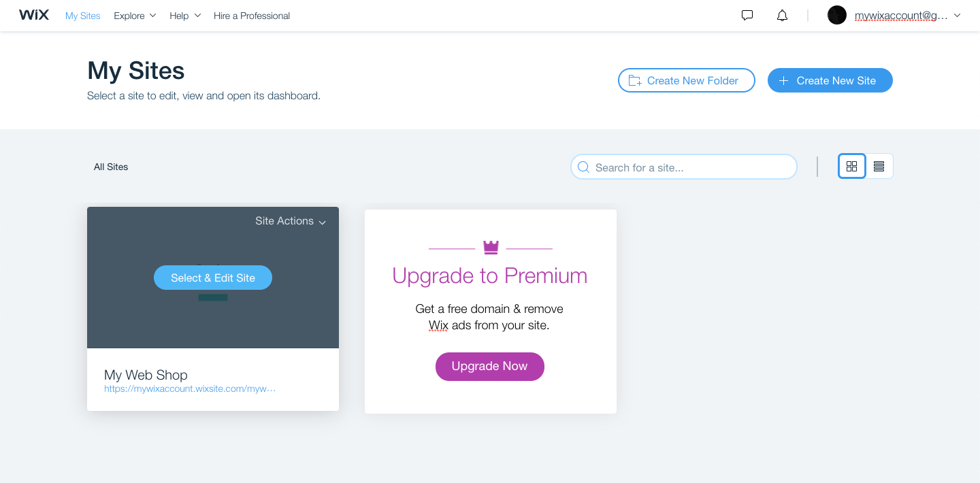Open the My Web Shop site URL link

point(190,389)
